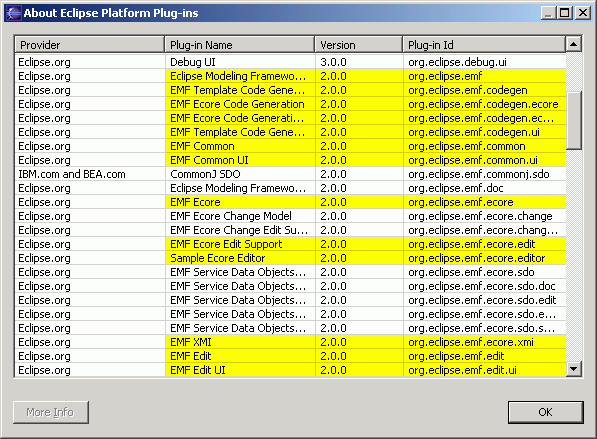Click the scrollbar up arrow
Screen dimensions: 597x439
(573, 44)
